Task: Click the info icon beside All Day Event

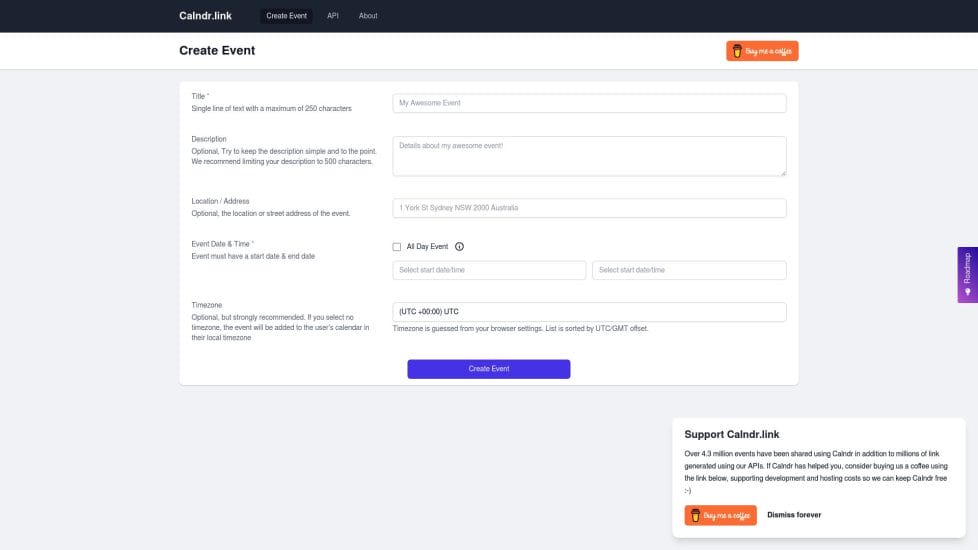Action: pos(459,247)
